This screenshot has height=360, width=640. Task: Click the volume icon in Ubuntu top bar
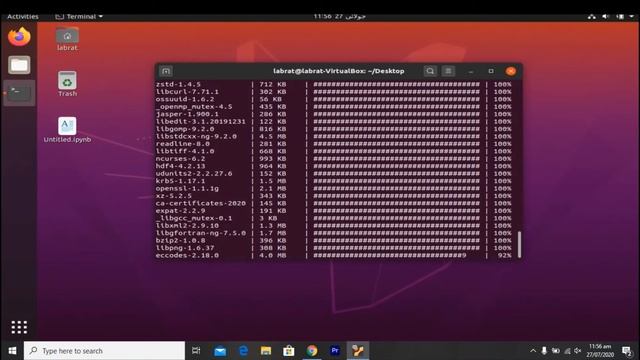[x=606, y=16]
